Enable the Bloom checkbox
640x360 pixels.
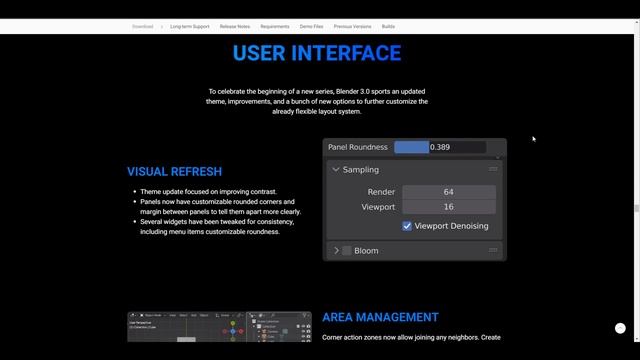[347, 251]
